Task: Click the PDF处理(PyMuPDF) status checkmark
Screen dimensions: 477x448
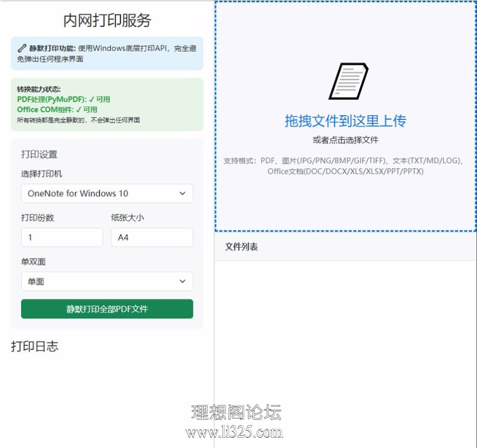Action: [x=91, y=99]
